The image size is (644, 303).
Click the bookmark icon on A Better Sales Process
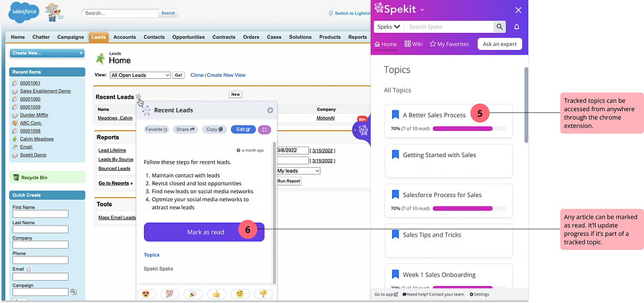[395, 114]
